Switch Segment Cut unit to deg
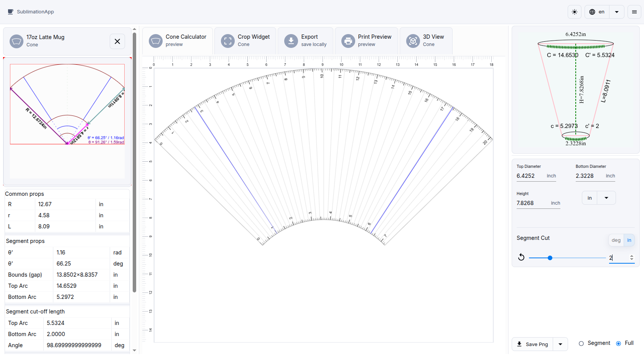Screen dimensions: 644x356 point(616,240)
